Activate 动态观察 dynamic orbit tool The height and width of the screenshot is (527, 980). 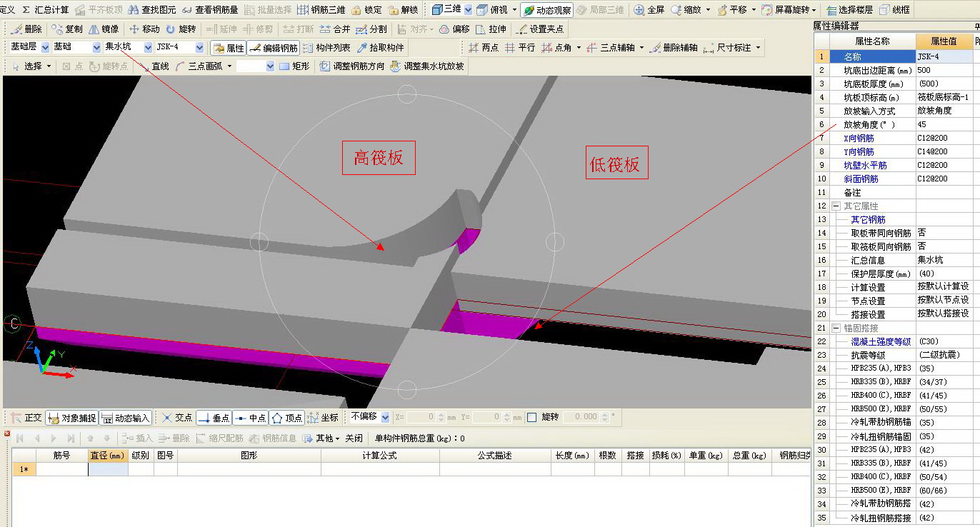pos(546,10)
